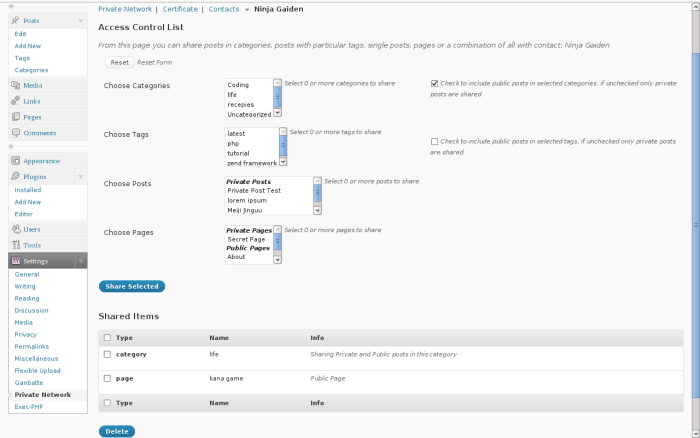Click the Users icon in sidebar
The width and height of the screenshot is (700, 438).
(x=16, y=229)
